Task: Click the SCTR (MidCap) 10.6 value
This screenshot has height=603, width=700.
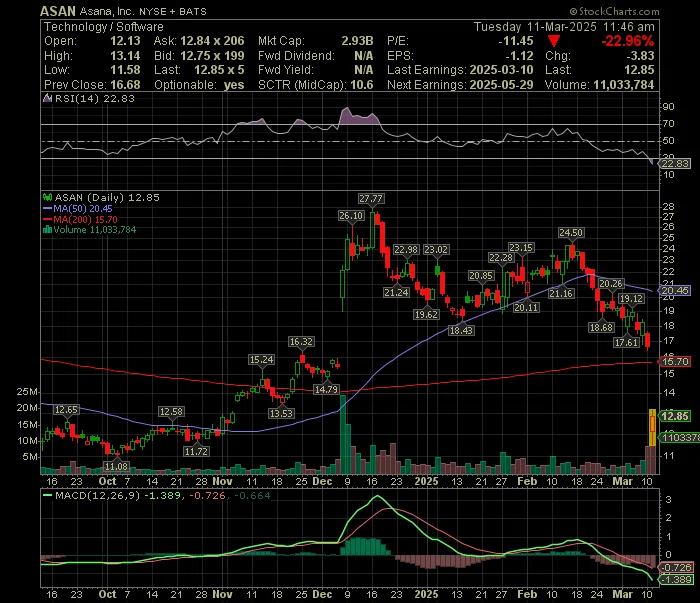Action: tap(362, 85)
